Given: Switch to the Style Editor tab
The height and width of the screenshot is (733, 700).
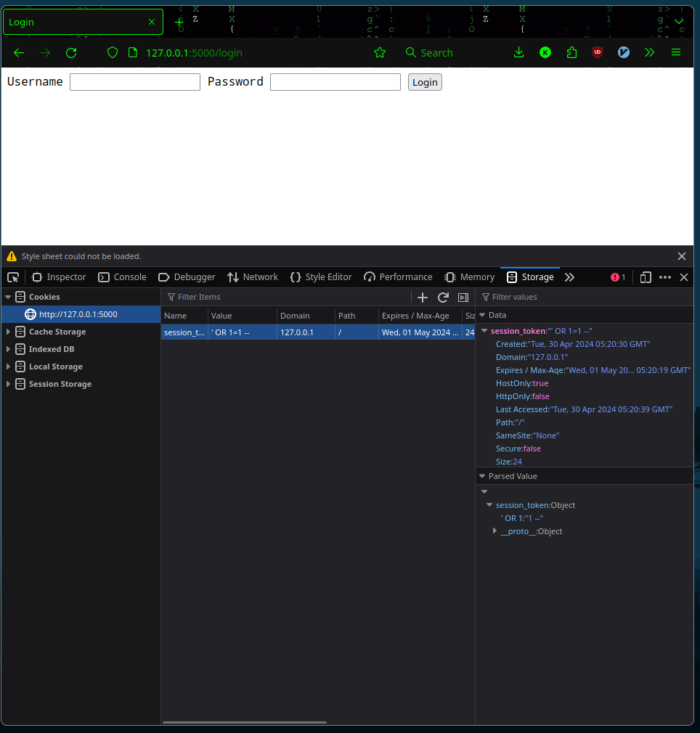Looking at the screenshot, I should (321, 277).
